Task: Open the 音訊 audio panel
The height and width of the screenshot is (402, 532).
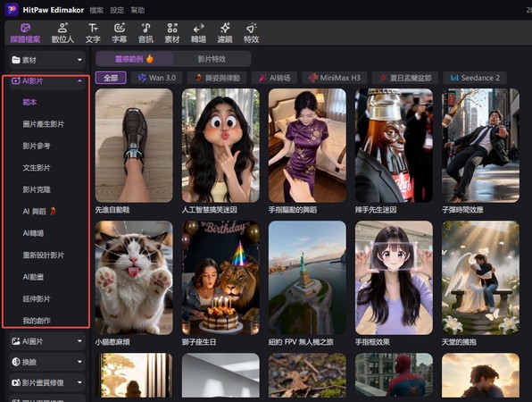Action: pos(145,33)
